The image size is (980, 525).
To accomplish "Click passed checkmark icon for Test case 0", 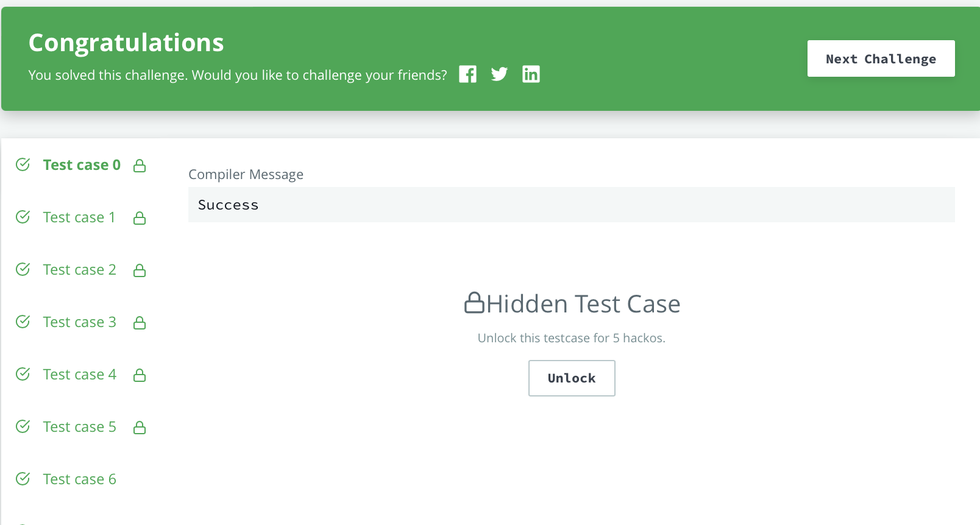I will [23, 164].
